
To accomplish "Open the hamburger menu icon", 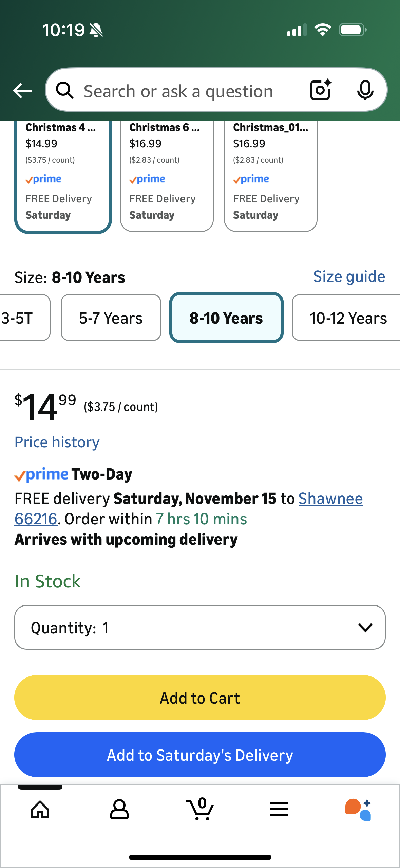I will click(279, 810).
